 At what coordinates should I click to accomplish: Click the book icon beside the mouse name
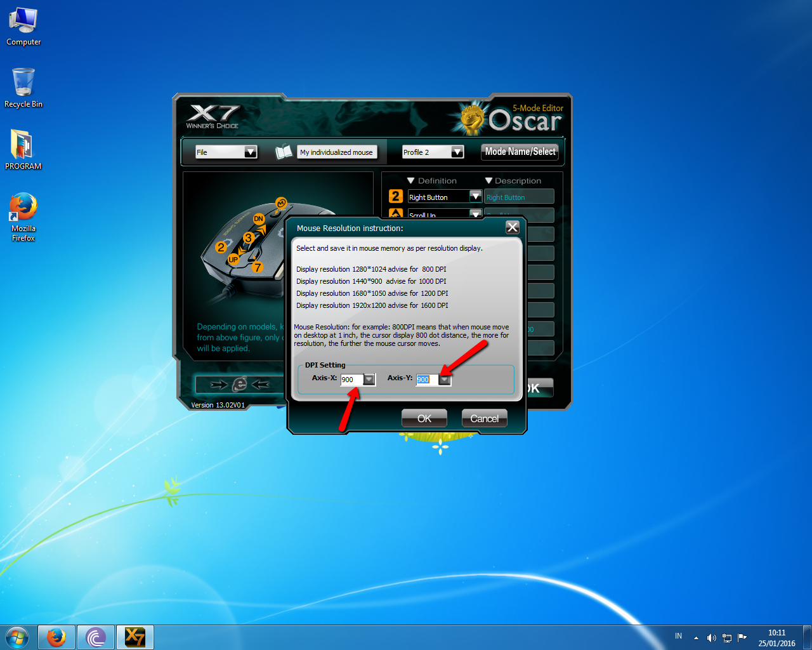(x=284, y=152)
